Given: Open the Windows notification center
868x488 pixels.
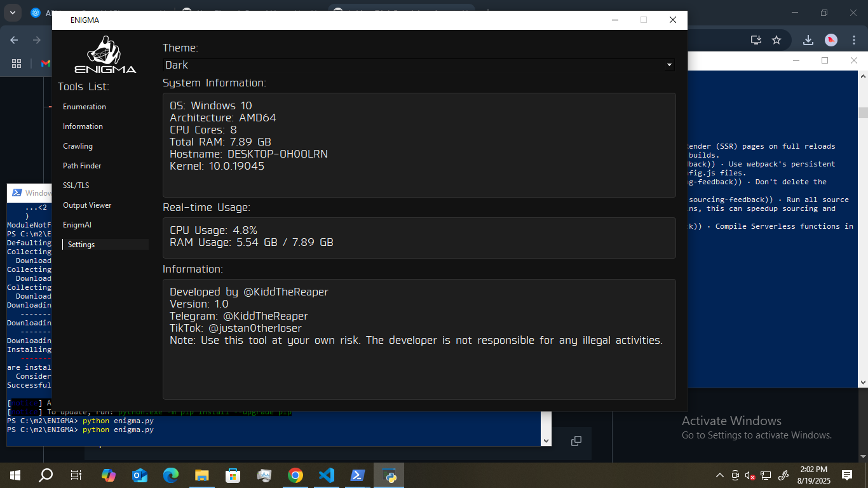Looking at the screenshot, I should pos(847,475).
